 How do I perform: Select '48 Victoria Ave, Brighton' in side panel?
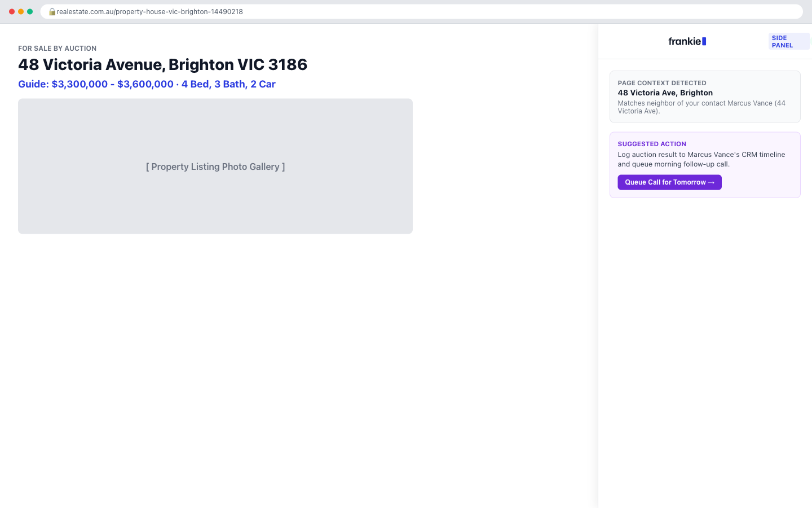click(x=665, y=93)
